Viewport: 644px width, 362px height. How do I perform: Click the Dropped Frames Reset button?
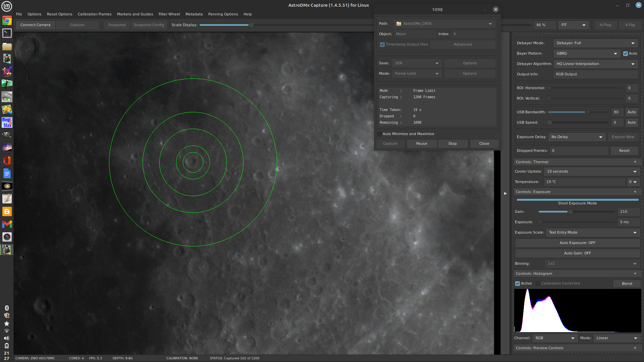[x=624, y=151]
